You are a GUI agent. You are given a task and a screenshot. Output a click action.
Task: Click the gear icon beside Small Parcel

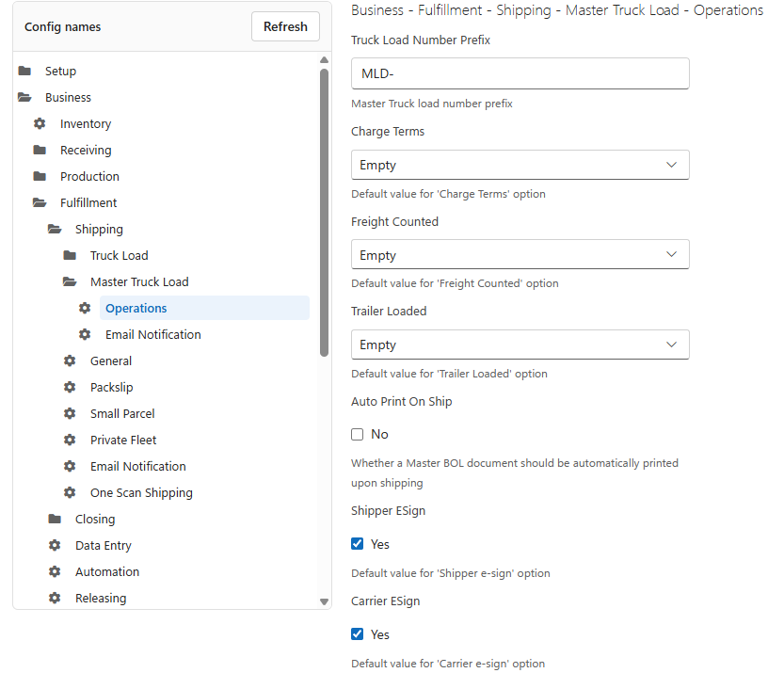(x=70, y=413)
